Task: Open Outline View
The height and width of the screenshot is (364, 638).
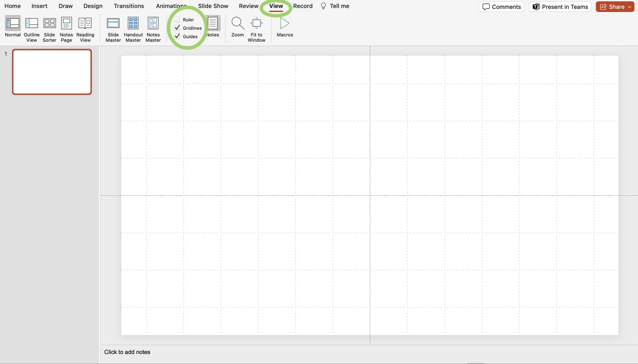Action: (x=32, y=30)
